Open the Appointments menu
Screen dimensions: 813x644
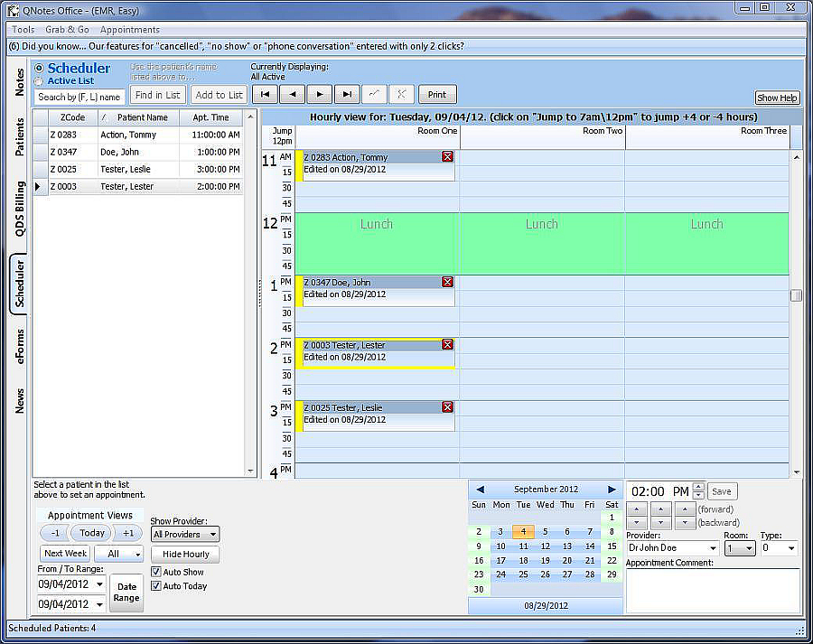pos(129,30)
